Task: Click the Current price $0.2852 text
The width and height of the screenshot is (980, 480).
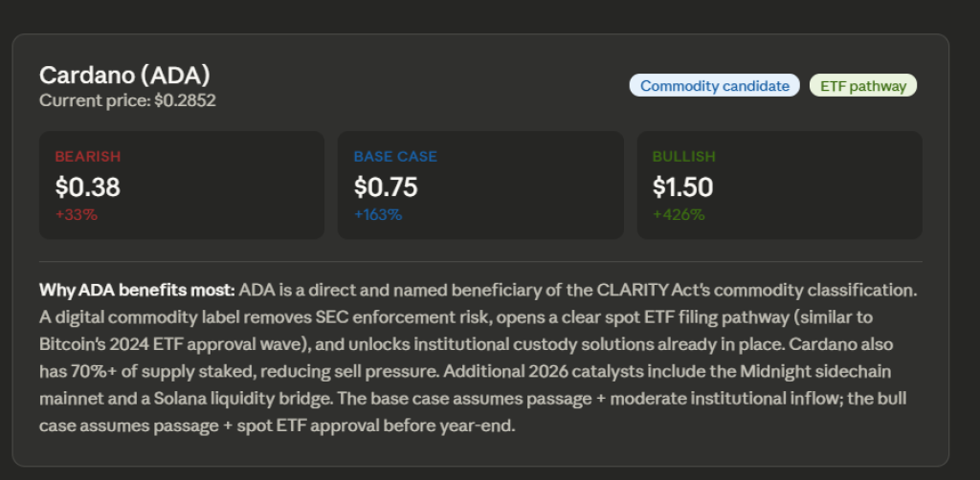Action: [x=127, y=99]
